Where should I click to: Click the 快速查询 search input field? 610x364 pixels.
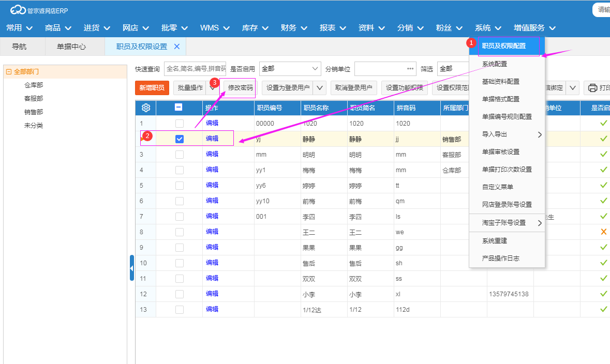coord(195,69)
